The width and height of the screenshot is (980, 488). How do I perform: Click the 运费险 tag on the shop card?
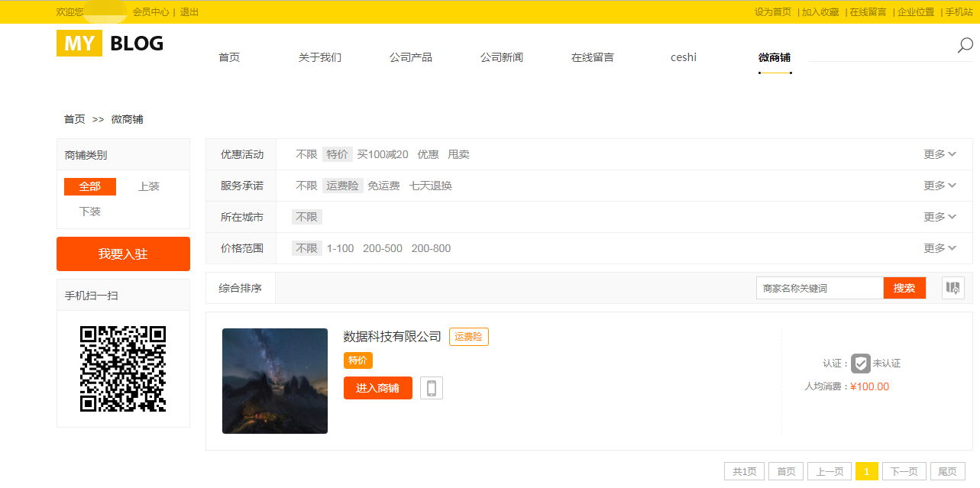coord(469,337)
